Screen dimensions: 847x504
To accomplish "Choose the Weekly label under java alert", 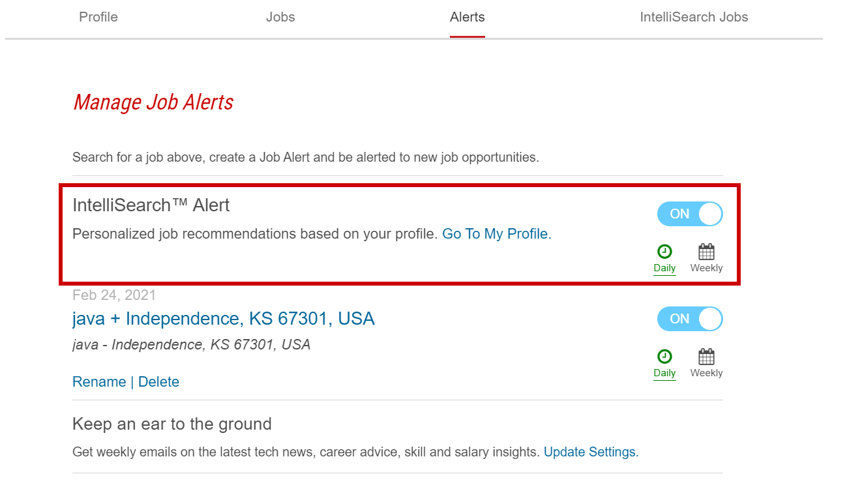I will 706,373.
